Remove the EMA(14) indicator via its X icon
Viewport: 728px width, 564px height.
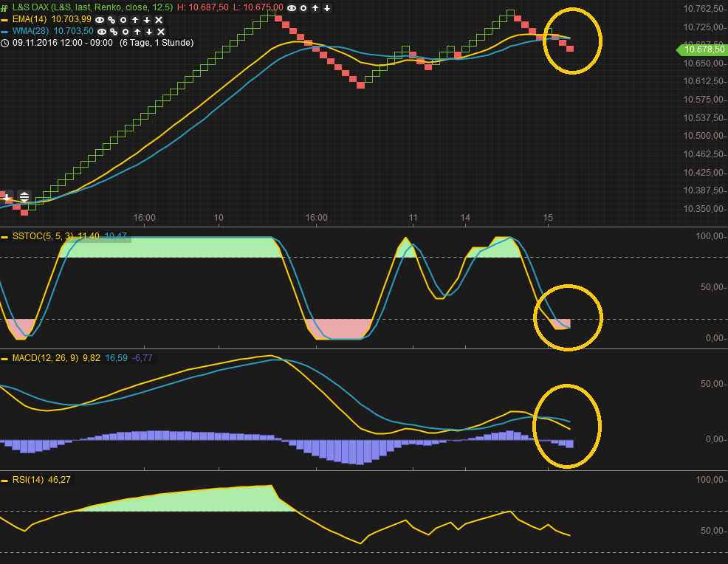click(159, 21)
